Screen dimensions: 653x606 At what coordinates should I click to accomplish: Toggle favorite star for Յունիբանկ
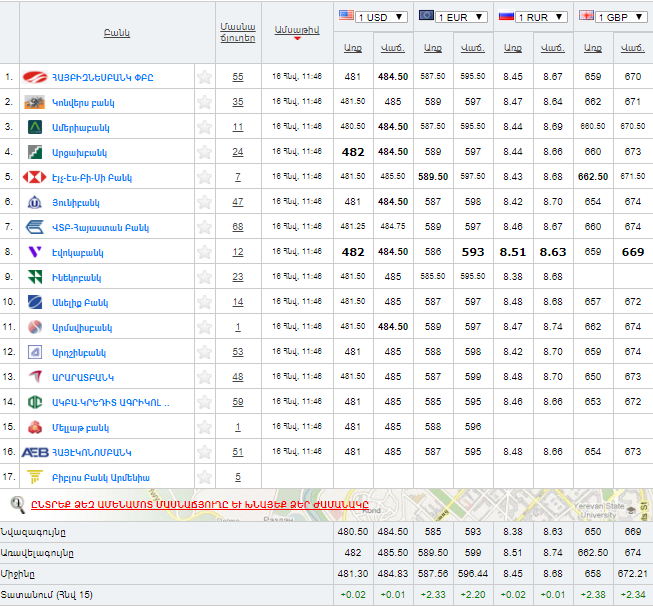pyautogui.click(x=204, y=202)
